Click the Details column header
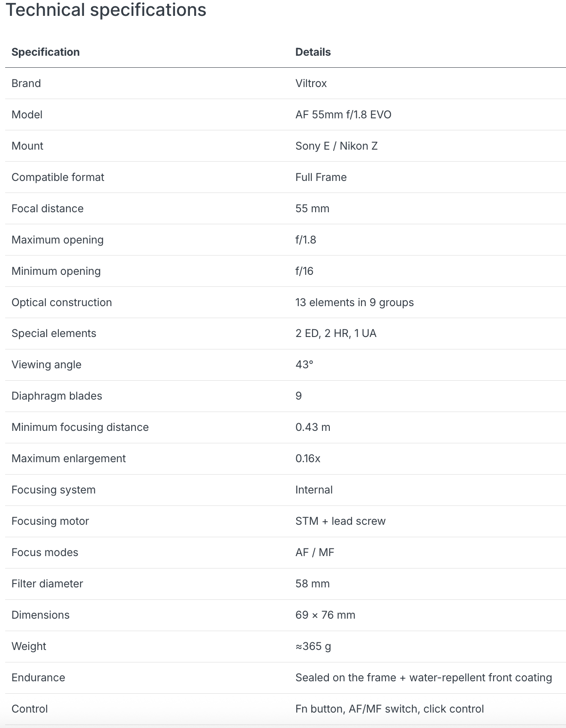Image resolution: width=566 pixels, height=728 pixels. pos(313,52)
